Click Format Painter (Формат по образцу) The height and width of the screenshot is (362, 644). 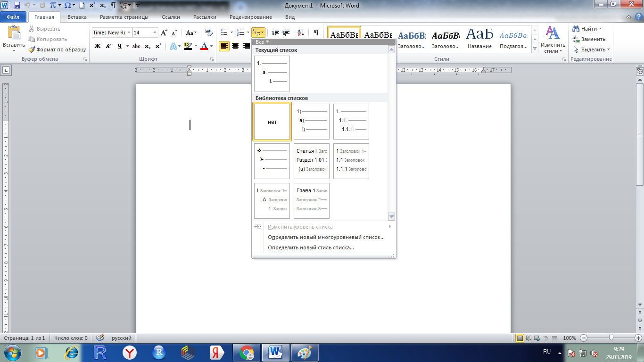(x=57, y=49)
